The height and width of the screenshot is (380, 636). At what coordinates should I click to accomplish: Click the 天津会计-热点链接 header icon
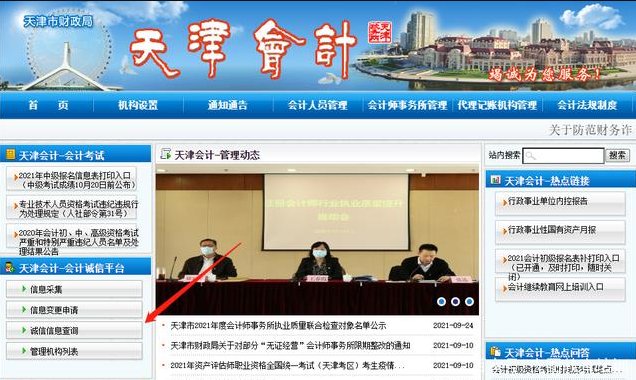coord(495,180)
